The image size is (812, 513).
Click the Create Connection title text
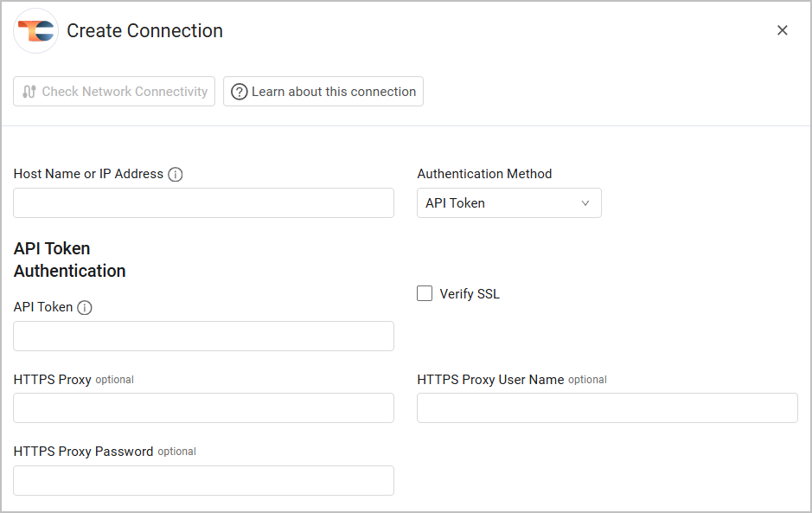[x=144, y=31]
